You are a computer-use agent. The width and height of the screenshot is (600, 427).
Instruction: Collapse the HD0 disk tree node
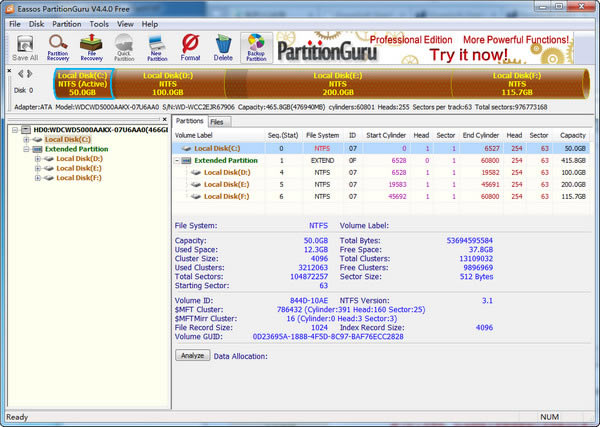click(15, 130)
